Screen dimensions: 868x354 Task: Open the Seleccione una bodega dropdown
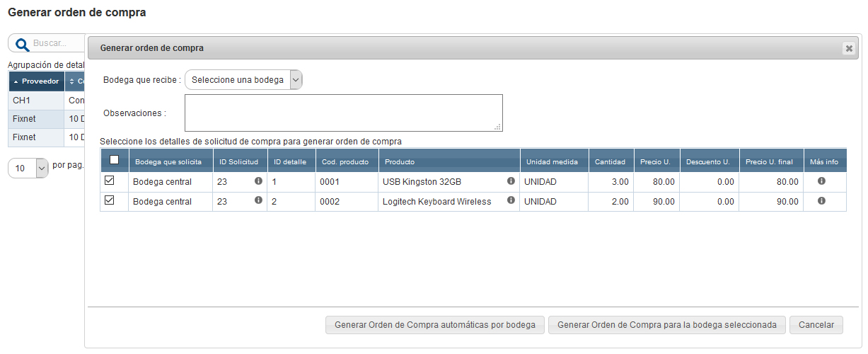click(x=243, y=80)
